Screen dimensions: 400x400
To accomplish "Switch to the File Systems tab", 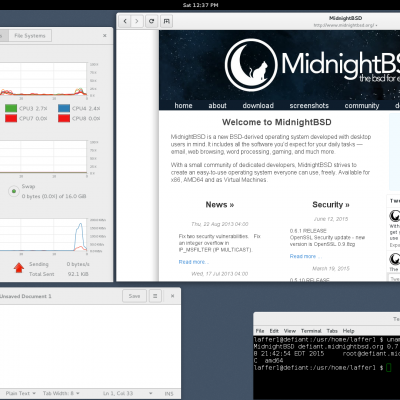I will (30, 36).
